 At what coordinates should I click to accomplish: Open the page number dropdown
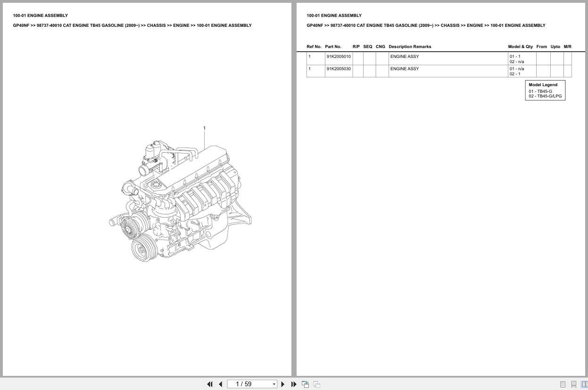click(274, 384)
